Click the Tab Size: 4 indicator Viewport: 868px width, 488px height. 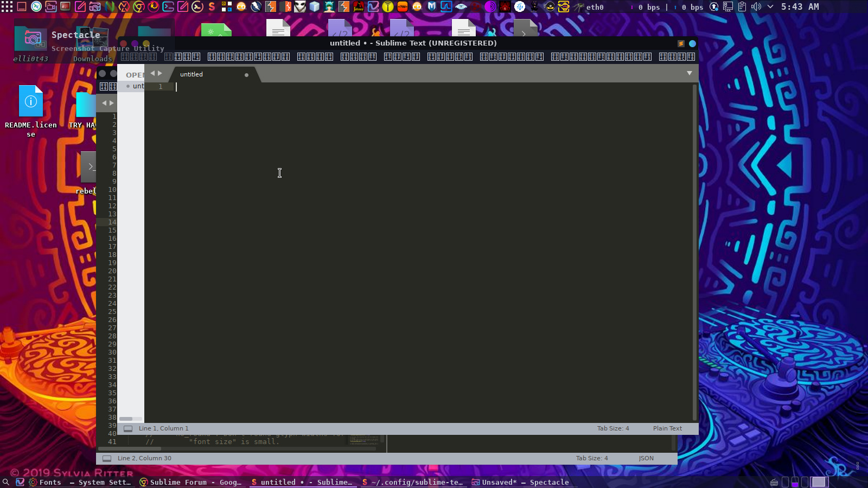point(613,428)
